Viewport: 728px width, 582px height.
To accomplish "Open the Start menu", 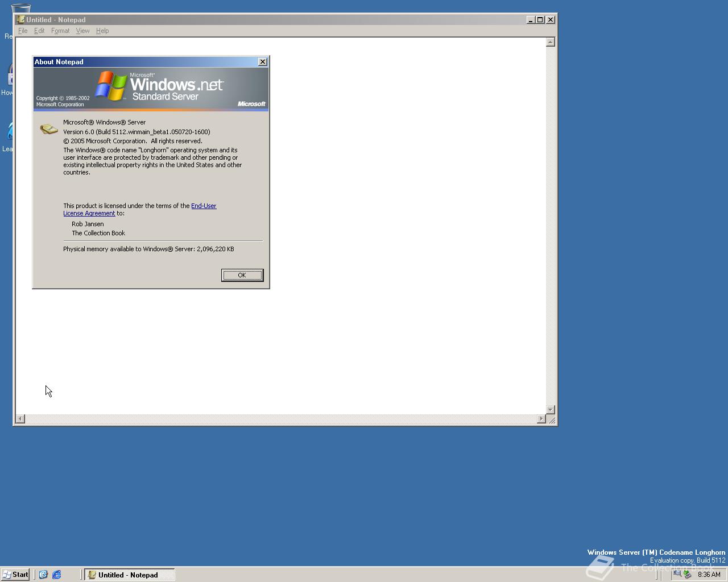I will click(x=15, y=575).
